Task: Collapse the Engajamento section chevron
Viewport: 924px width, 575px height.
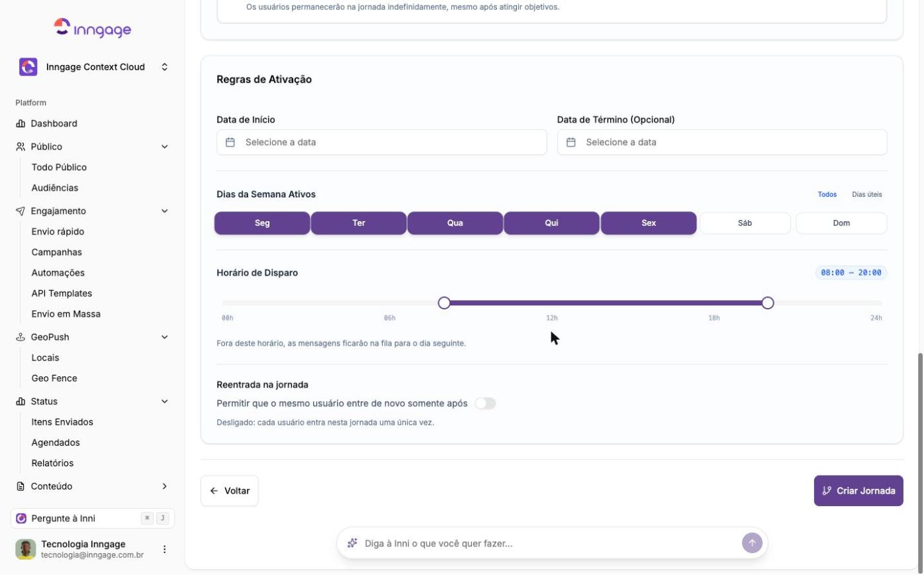Action: point(165,211)
